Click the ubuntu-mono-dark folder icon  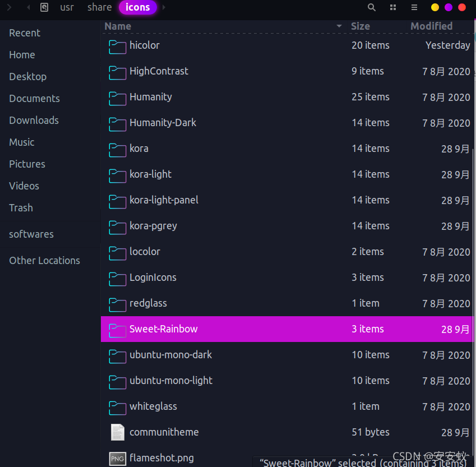point(118,357)
